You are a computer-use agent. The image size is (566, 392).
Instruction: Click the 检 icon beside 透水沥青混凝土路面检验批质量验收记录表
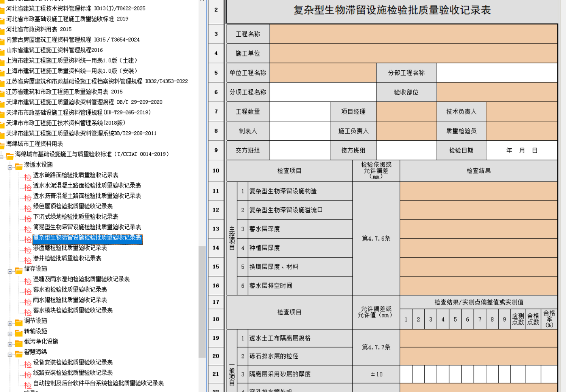pos(28,198)
